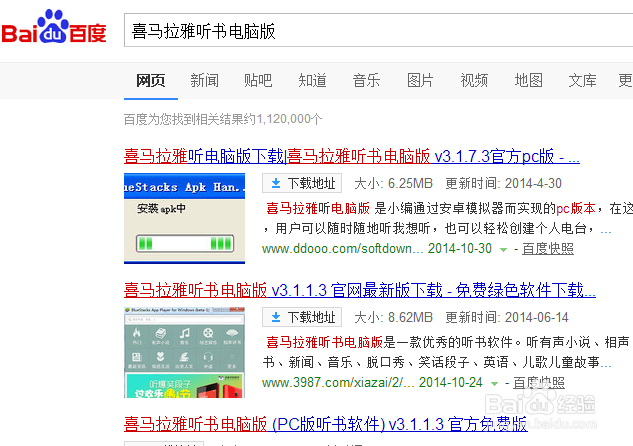This screenshot has height=446, width=633.
Task: Open result titled v3.1.1.3 官网最新版下载
Action: pos(360,290)
